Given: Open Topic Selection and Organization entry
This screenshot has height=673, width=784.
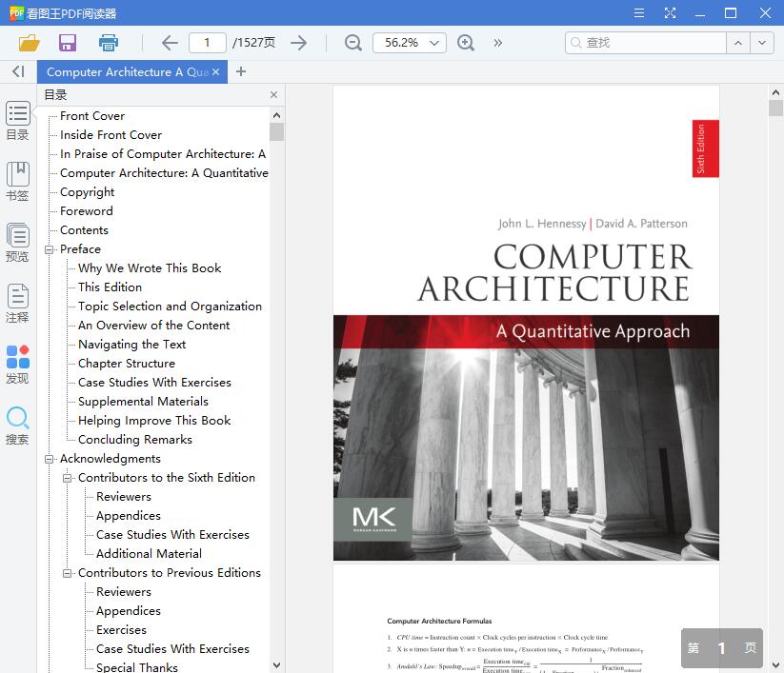Looking at the screenshot, I should 170,307.
